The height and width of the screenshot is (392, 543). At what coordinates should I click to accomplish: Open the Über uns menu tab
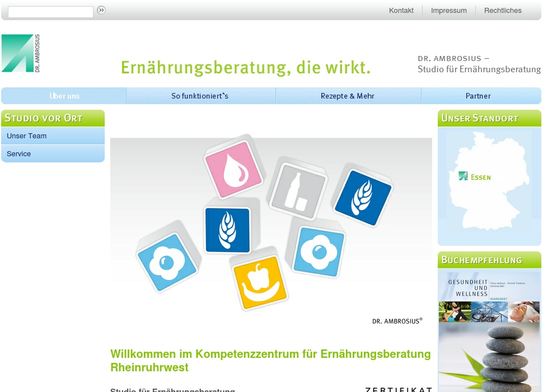pos(64,96)
